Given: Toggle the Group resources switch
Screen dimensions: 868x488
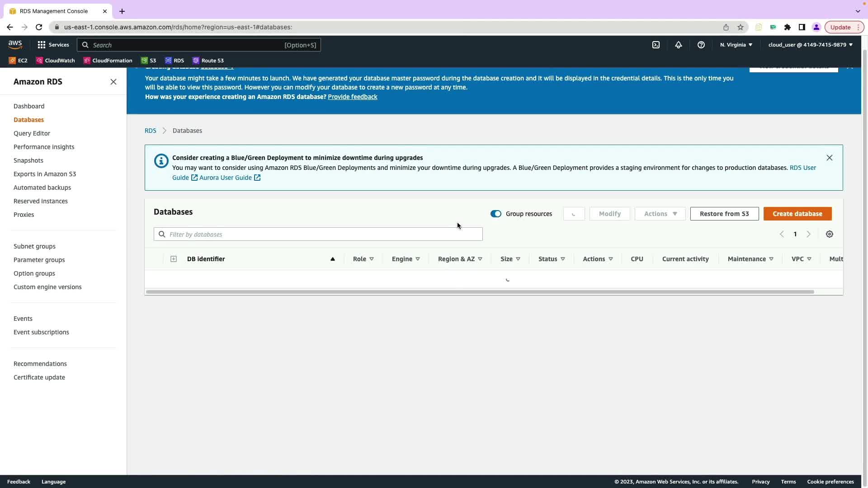Looking at the screenshot, I should coord(496,214).
